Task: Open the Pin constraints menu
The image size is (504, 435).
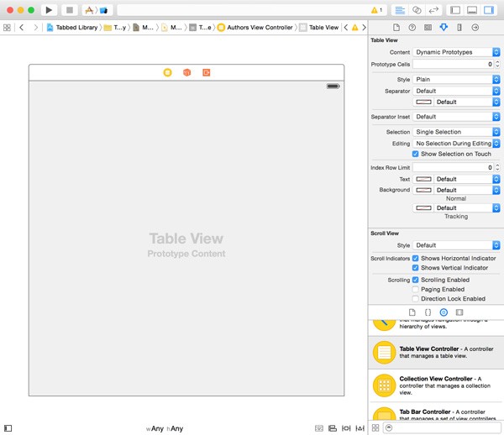Action: [x=346, y=428]
